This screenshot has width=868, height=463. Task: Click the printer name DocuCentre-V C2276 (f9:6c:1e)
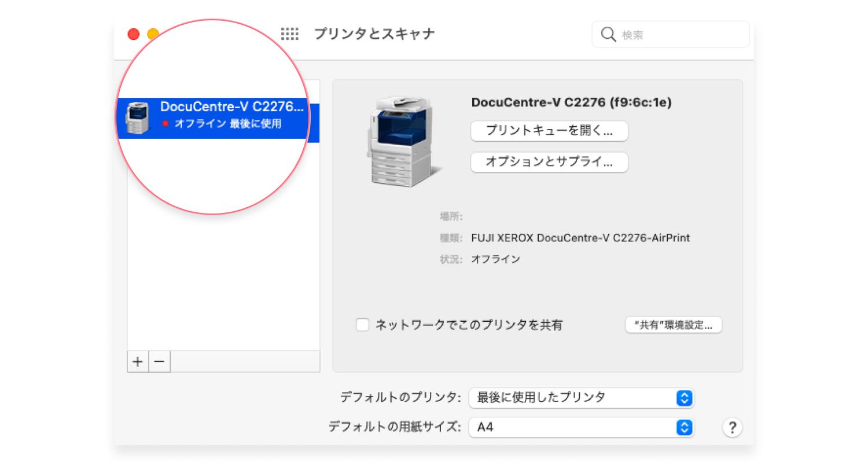tap(571, 102)
